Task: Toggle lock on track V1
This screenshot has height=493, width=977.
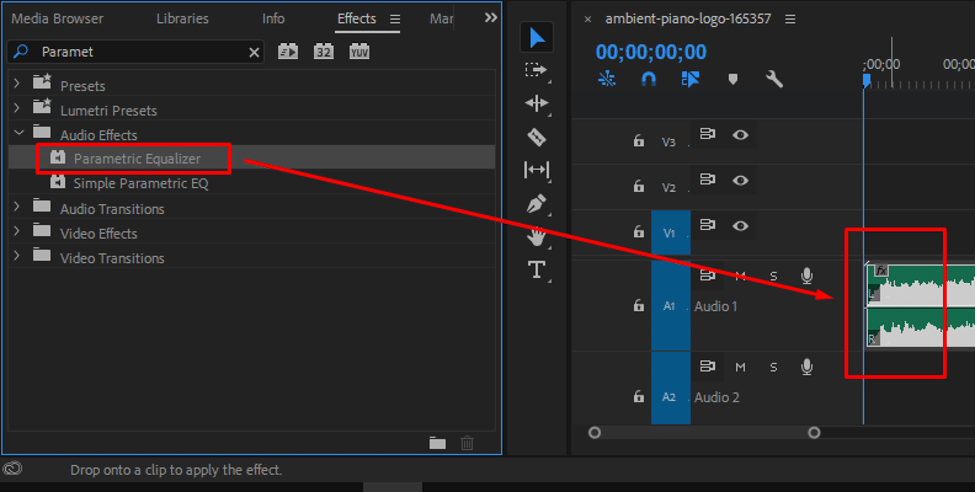Action: (x=639, y=231)
